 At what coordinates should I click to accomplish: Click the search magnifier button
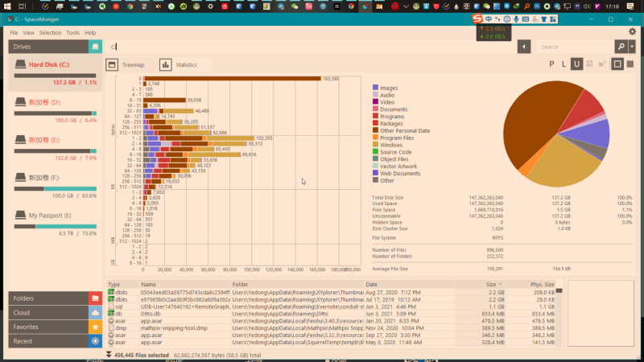point(621,47)
